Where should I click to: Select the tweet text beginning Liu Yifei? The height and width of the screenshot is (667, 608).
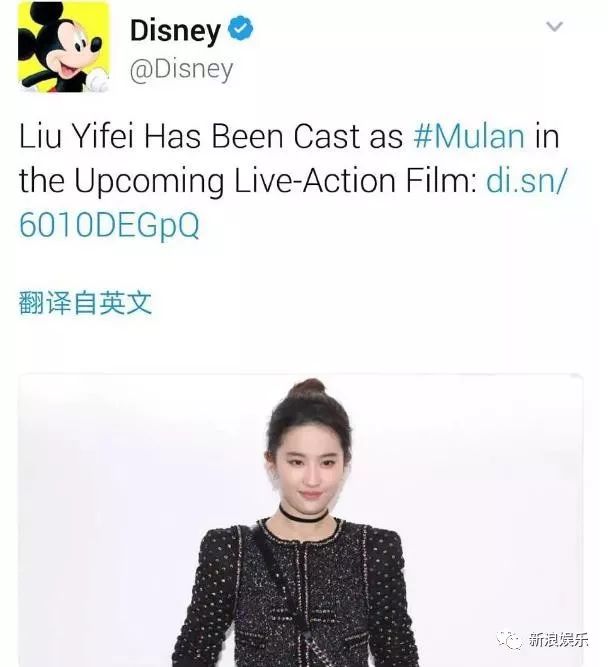[293, 180]
